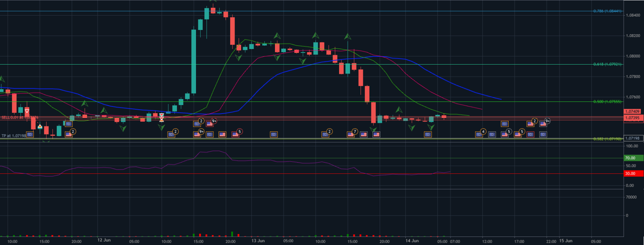Viewport: 644px width, 245px height.
Task: Click the 14 Jun date on time axis
Action: pos(412,241)
